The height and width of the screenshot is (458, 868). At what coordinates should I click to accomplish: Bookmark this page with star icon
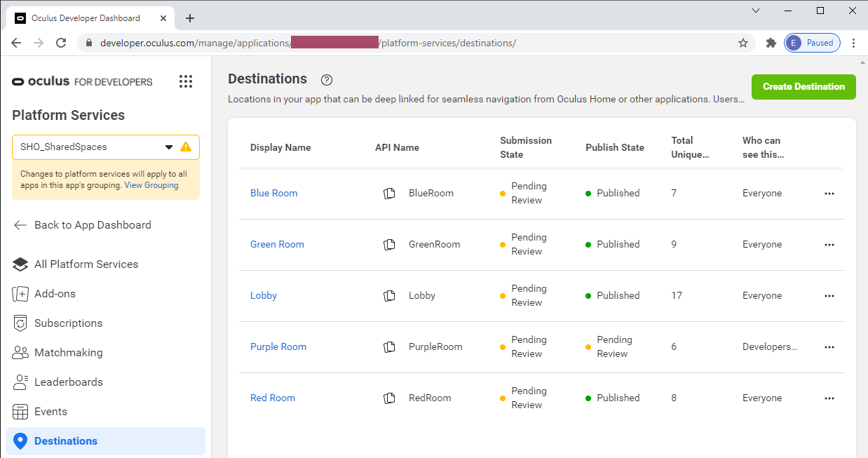point(743,43)
